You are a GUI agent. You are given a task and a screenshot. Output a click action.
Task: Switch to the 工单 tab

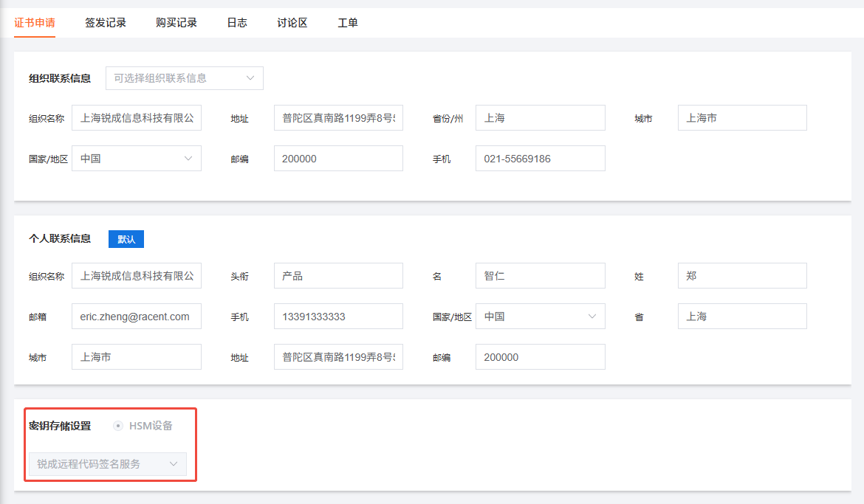pyautogui.click(x=347, y=23)
